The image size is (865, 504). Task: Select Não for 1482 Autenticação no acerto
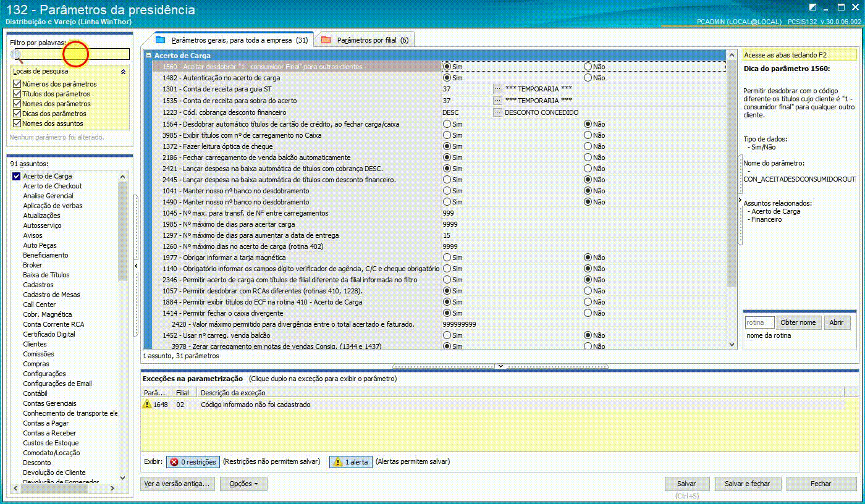[588, 78]
